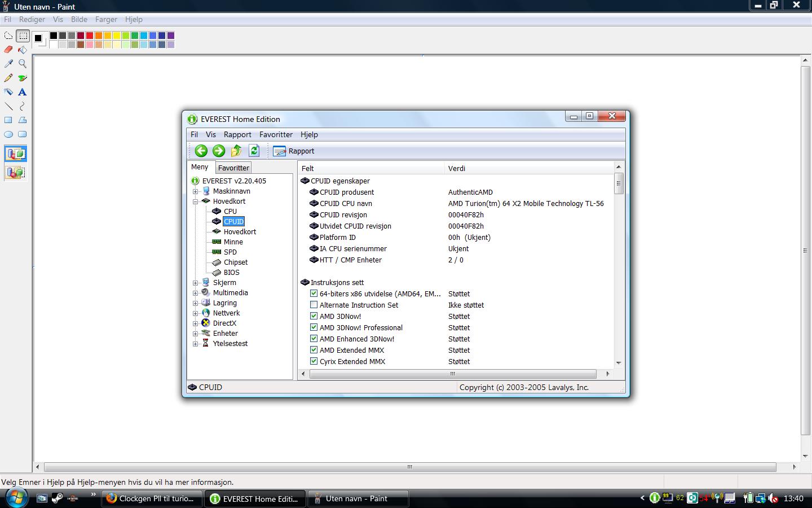Click the volume muted tray icon
Image resolution: width=812 pixels, height=508 pixels.
[x=774, y=498]
